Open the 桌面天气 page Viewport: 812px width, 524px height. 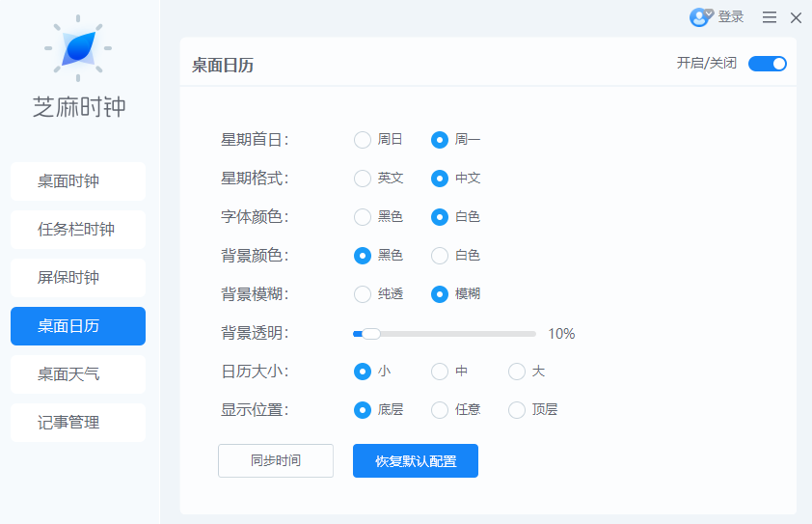[x=78, y=374]
